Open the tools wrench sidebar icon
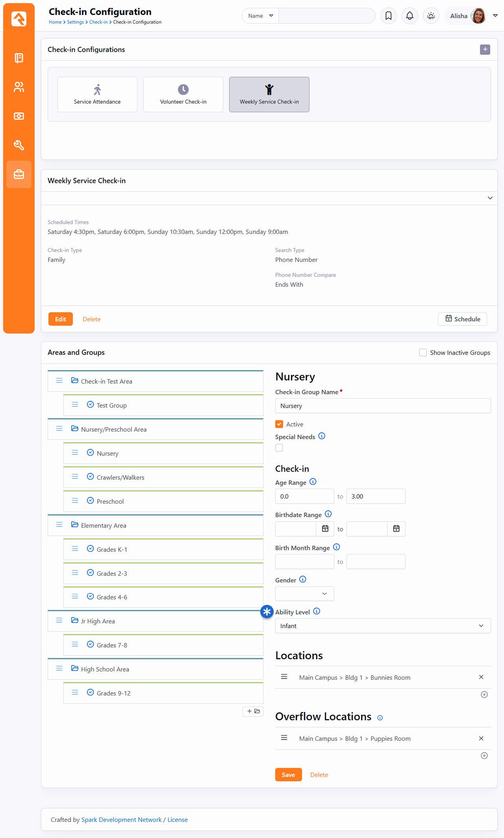 pos(19,145)
